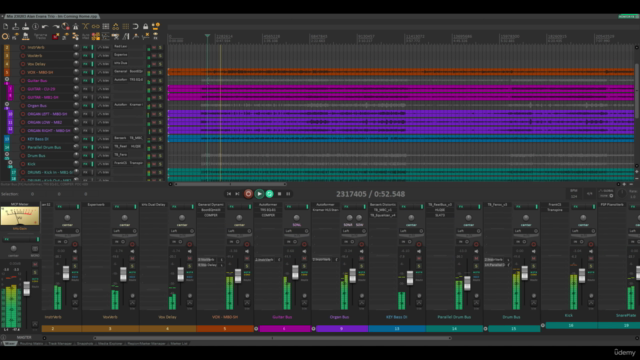Viewport: 640px width, 360px height.
Task: Open kHs Dual Delay FX slot
Action: point(153,205)
